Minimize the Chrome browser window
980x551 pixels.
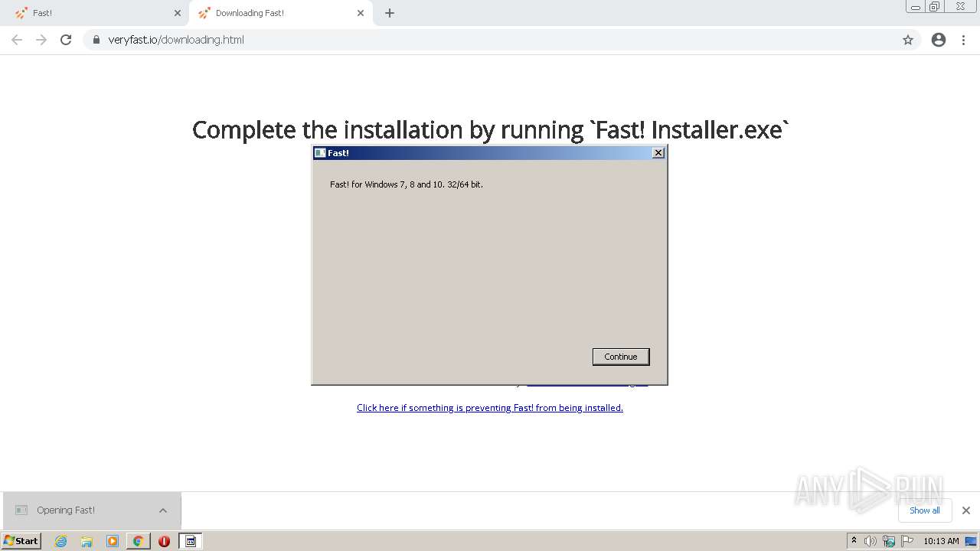tap(916, 7)
